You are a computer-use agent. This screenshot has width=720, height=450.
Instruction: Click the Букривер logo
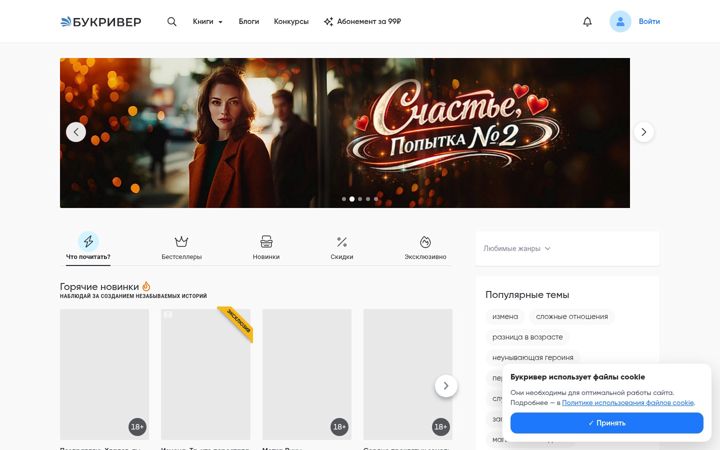coord(101,22)
